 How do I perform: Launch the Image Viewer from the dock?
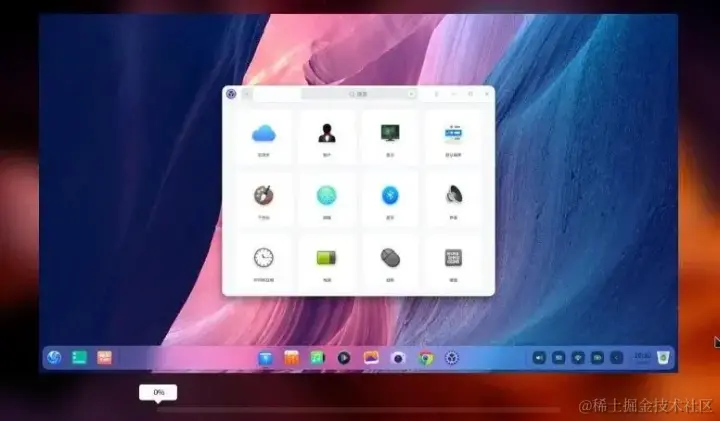click(371, 358)
